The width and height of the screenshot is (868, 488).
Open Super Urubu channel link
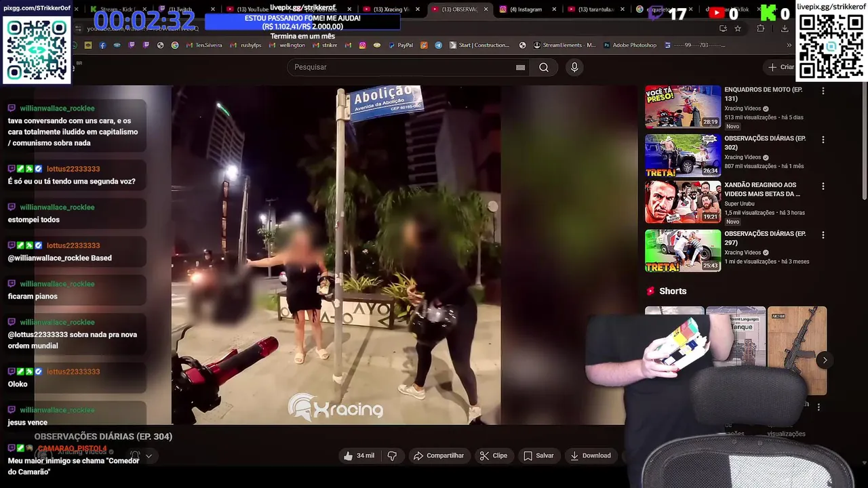coord(740,203)
